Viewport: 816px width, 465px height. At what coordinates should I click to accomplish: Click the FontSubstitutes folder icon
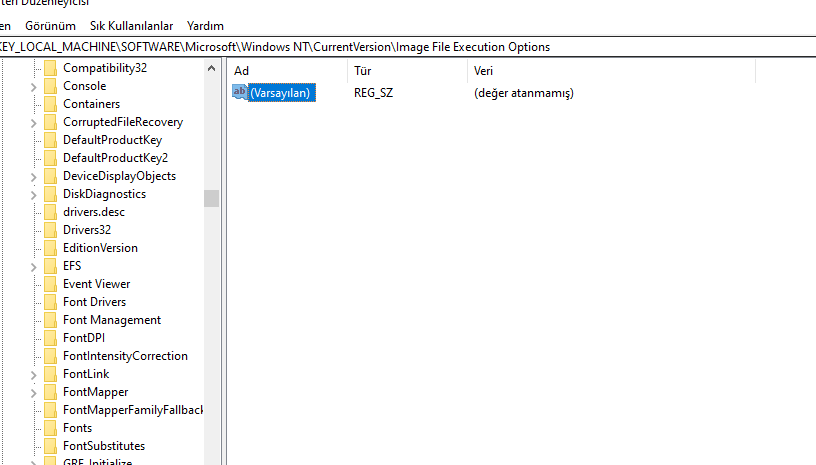(x=50, y=446)
